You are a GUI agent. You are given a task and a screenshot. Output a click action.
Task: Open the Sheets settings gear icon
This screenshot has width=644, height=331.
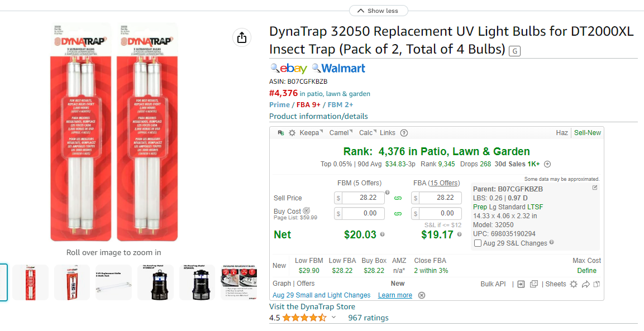[x=574, y=284]
